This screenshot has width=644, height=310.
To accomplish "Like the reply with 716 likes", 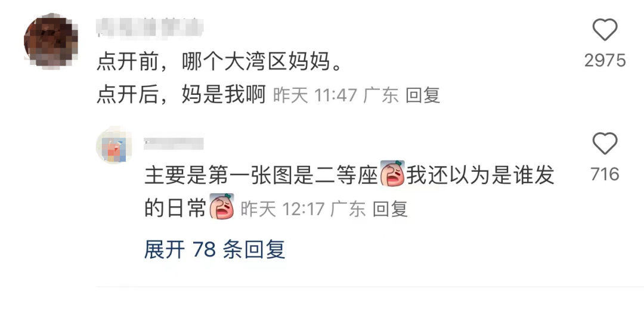I will (605, 144).
